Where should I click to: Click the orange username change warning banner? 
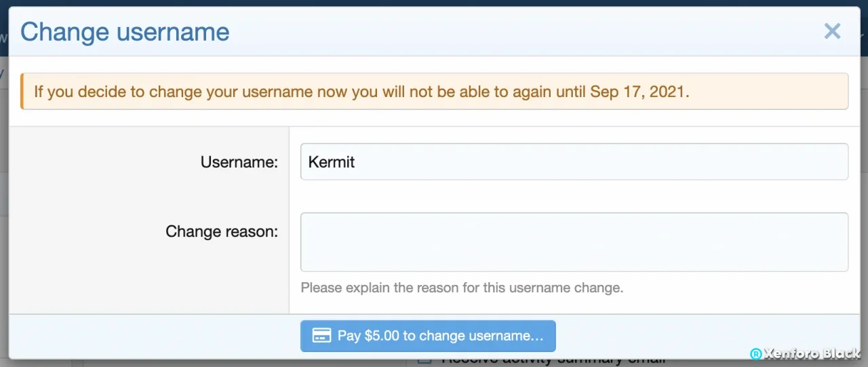pyautogui.click(x=435, y=92)
